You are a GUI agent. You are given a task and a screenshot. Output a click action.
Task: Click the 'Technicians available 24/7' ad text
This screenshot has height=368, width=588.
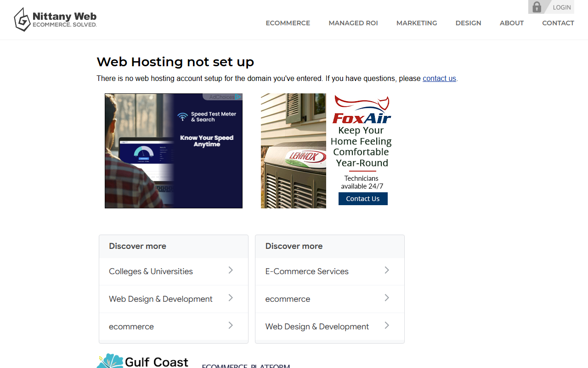pyautogui.click(x=362, y=182)
